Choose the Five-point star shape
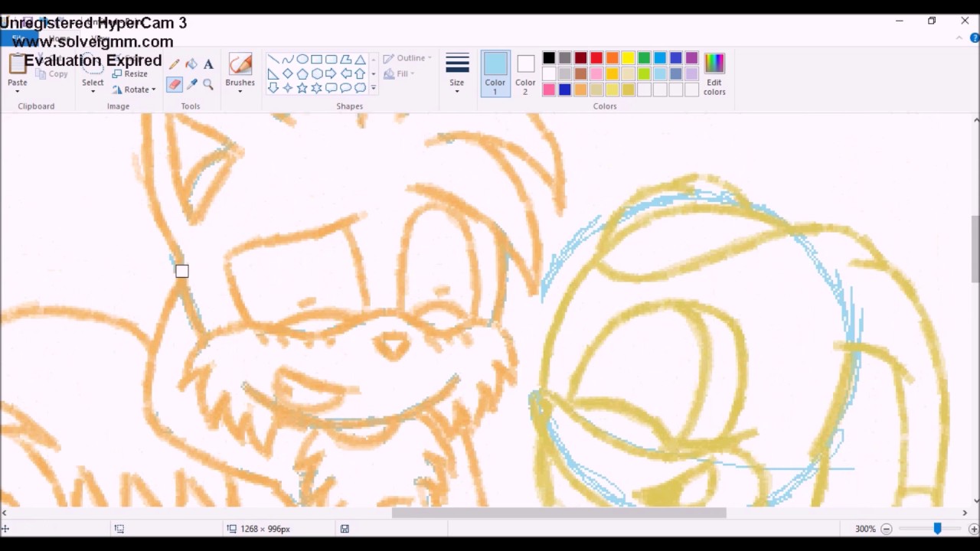Viewport: 980px width, 551px height. pos(302,88)
